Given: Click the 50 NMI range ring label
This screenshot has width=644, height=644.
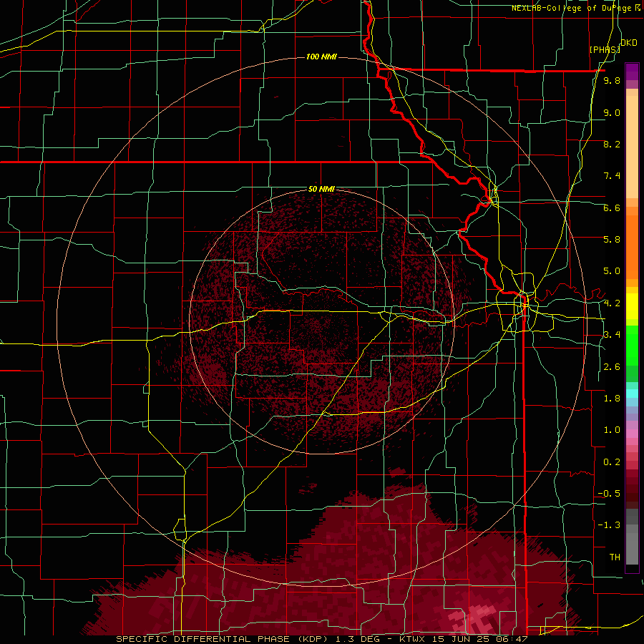Looking at the screenshot, I should coord(321,190).
